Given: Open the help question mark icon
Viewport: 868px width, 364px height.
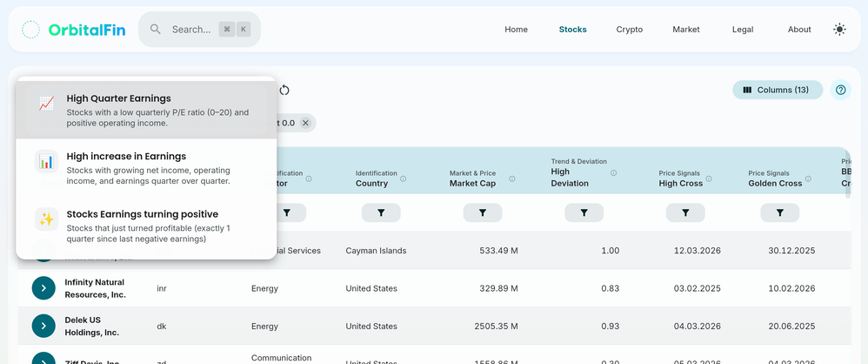Looking at the screenshot, I should tap(840, 90).
